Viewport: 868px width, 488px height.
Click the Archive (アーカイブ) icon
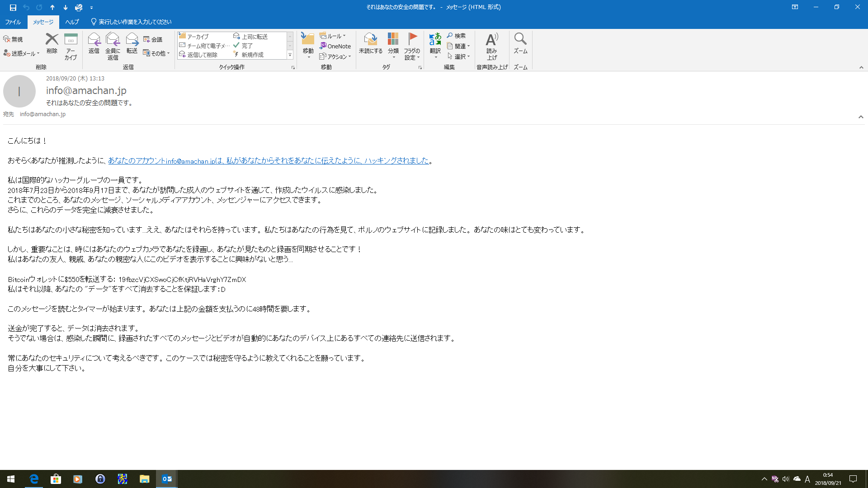point(71,40)
